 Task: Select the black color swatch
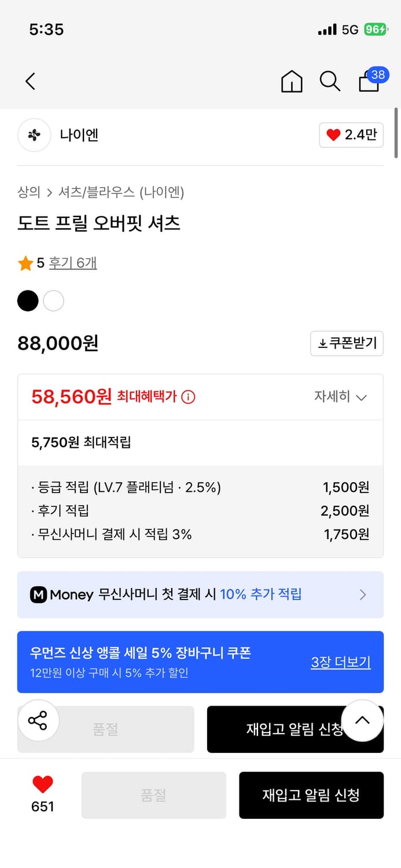coord(27,301)
